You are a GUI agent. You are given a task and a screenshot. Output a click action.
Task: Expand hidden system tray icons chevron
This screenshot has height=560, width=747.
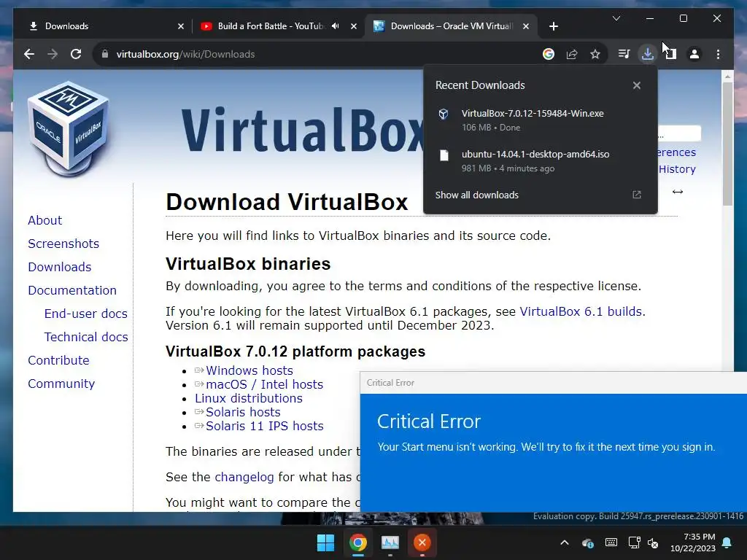[565, 542]
